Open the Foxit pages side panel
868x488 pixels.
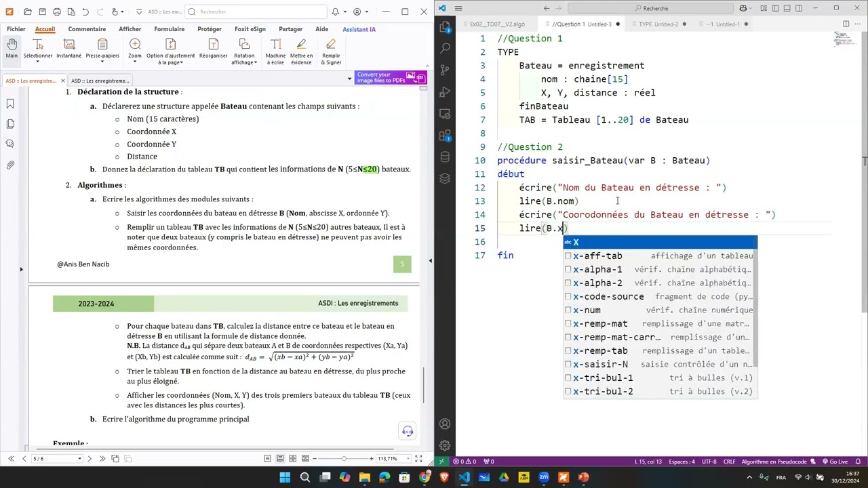[x=10, y=124]
